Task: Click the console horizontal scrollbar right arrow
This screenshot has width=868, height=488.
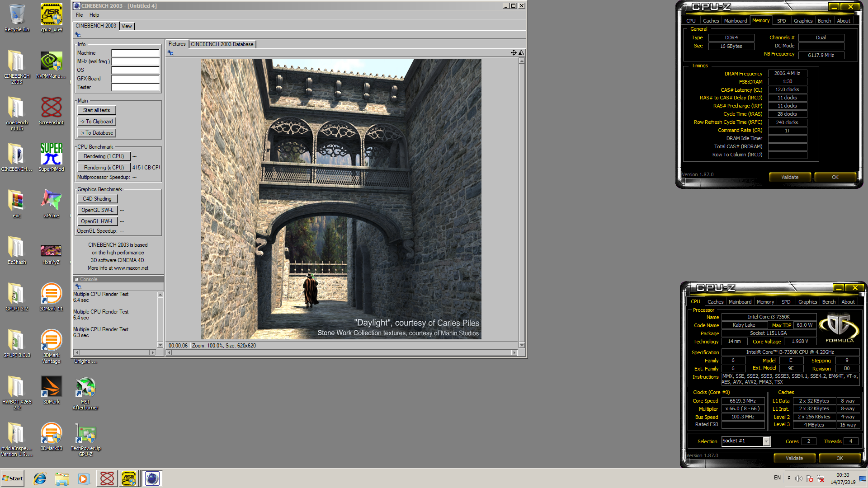Action: 153,352
